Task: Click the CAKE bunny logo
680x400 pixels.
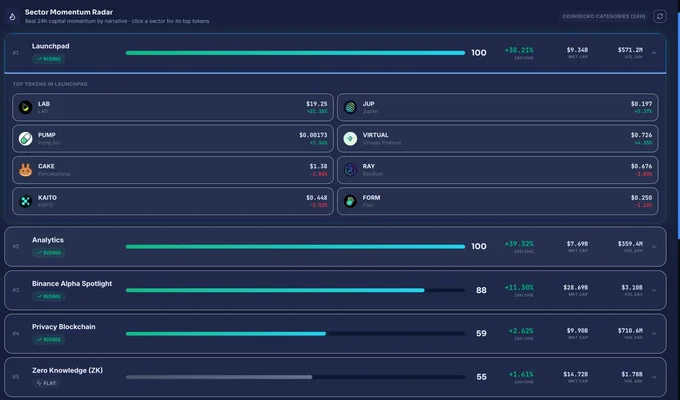Action: click(x=26, y=170)
